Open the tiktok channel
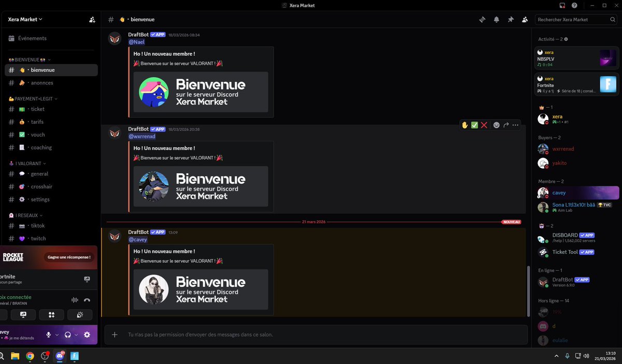The height and width of the screenshot is (364, 622). point(51,226)
